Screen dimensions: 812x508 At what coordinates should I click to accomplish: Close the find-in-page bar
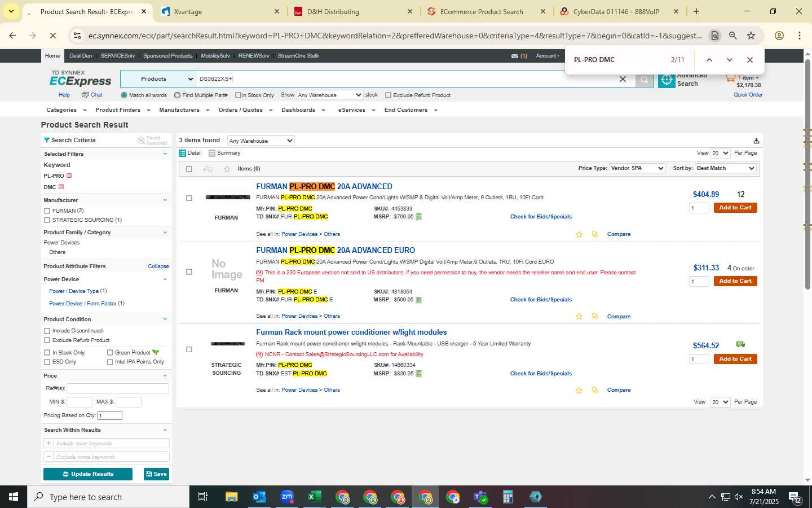click(x=750, y=60)
